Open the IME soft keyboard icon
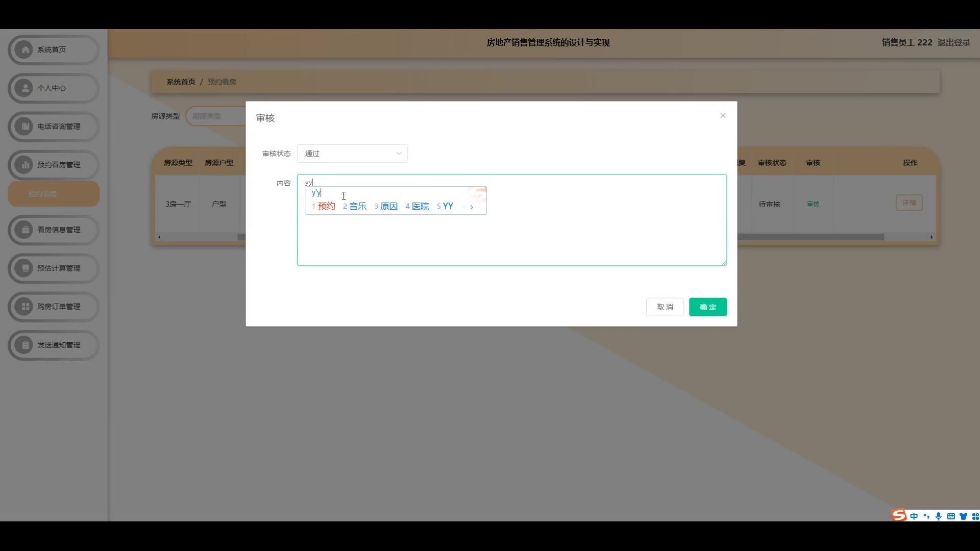 point(951,516)
